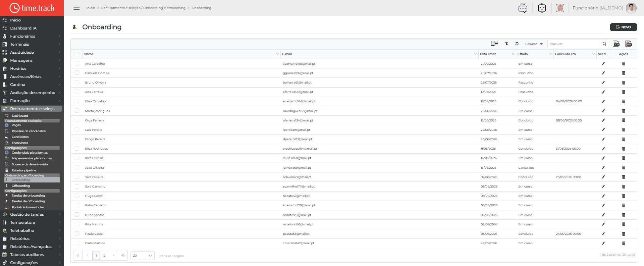Click the Procurar search field
Image resolution: width=644 pixels, height=266 pixels.
[x=574, y=44]
